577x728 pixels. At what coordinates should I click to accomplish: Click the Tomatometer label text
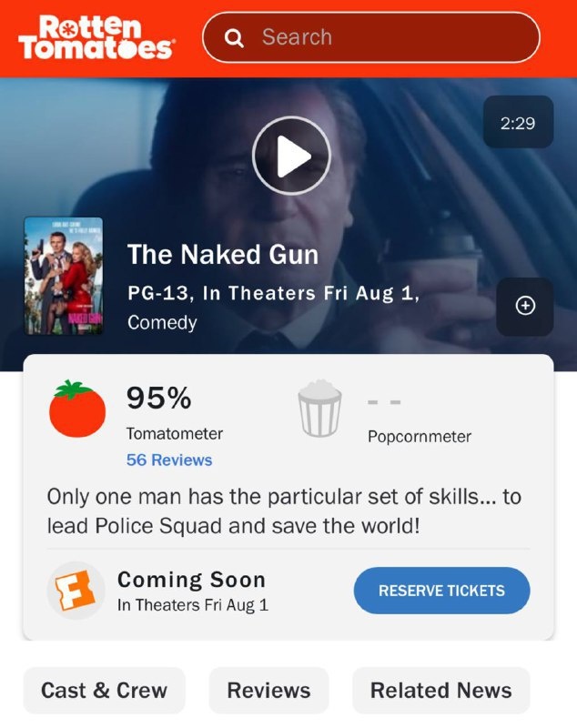coord(175,434)
